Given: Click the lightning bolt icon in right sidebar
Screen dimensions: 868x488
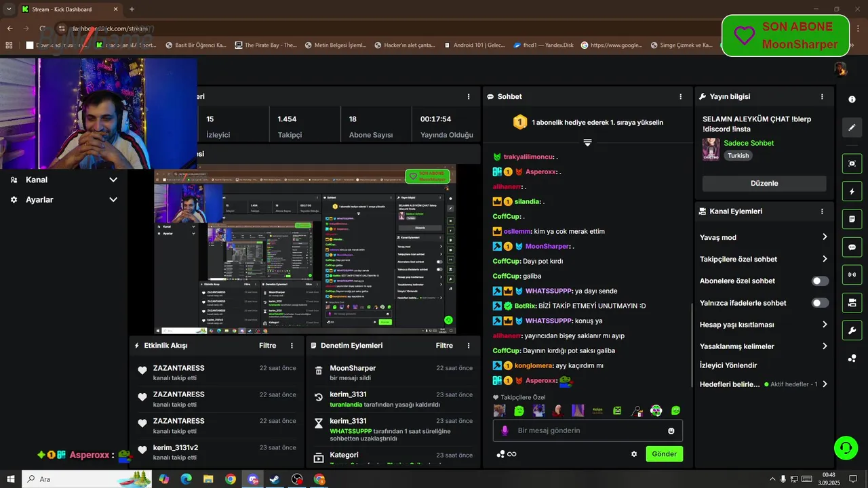Looking at the screenshot, I should [852, 192].
